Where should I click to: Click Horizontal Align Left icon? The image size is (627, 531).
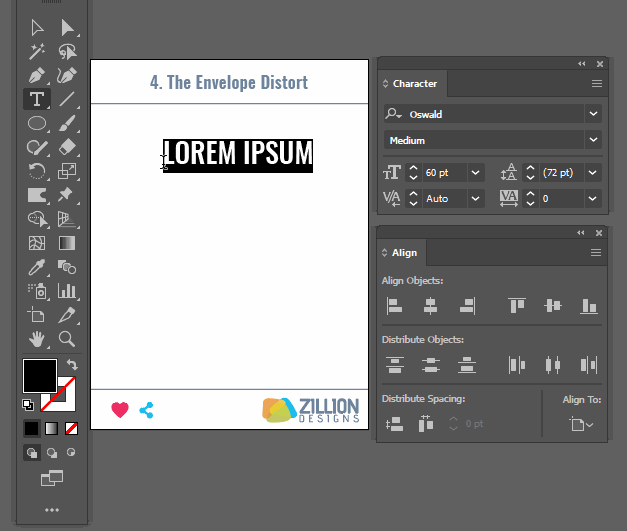(x=395, y=306)
